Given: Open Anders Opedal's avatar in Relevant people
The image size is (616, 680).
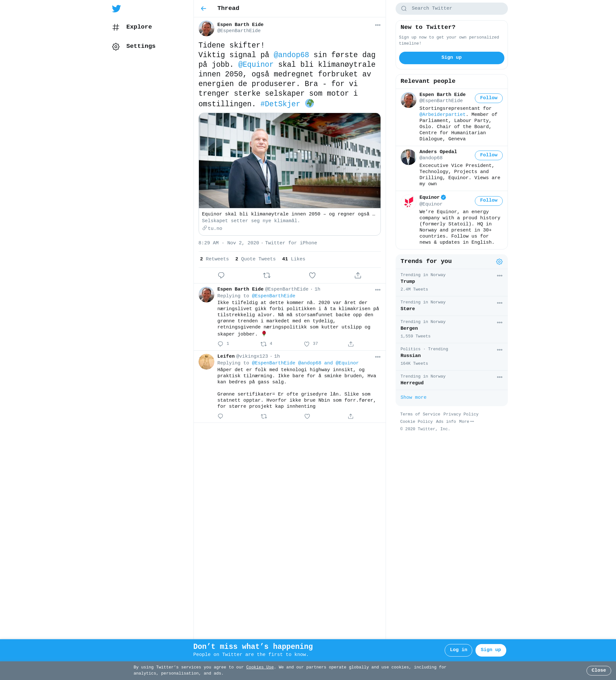Looking at the screenshot, I should 408,157.
